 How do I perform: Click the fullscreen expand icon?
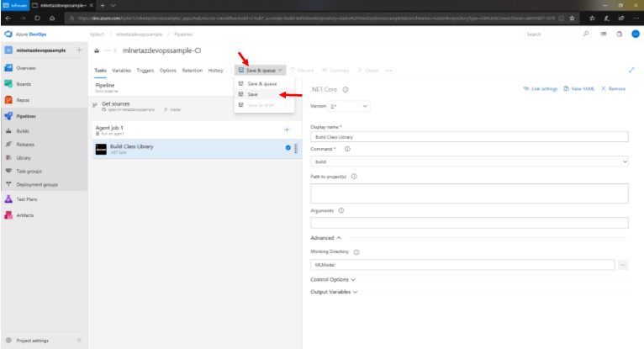click(x=631, y=71)
